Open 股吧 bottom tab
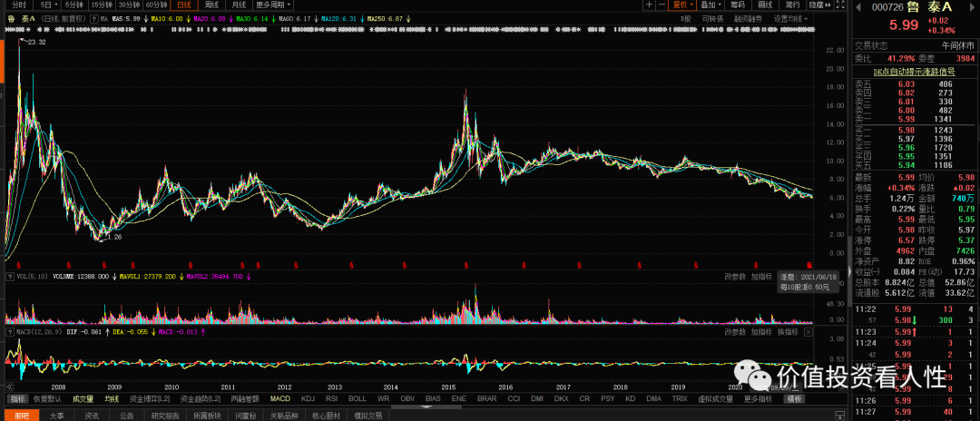This screenshot has height=421, width=980. (22, 416)
